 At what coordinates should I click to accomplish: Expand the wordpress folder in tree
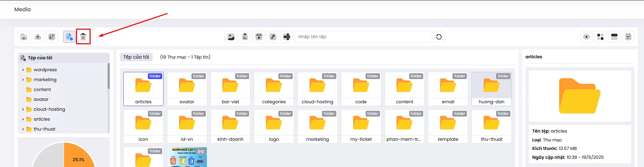click(23, 70)
